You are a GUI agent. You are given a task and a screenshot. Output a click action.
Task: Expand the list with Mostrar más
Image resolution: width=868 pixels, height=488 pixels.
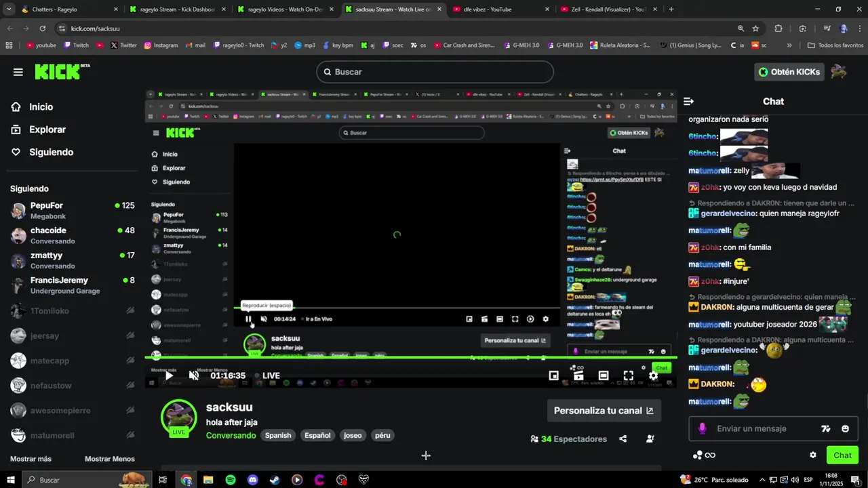(31, 459)
